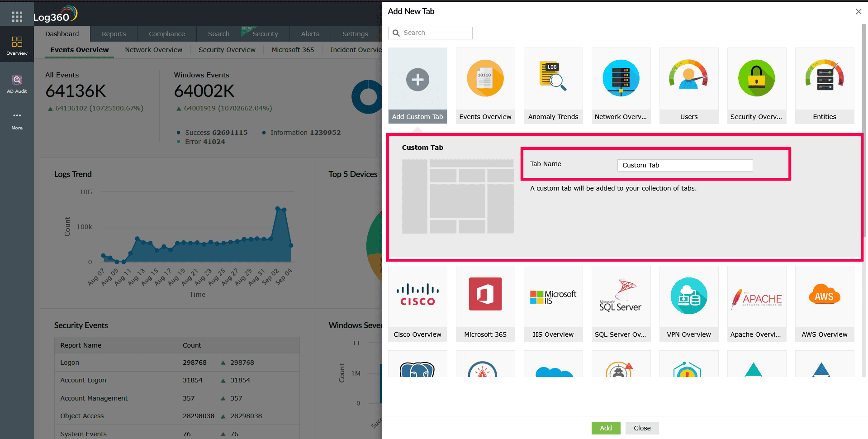Image resolution: width=868 pixels, height=439 pixels.
Task: Select the Overview sidebar icon
Action: pyautogui.click(x=17, y=46)
